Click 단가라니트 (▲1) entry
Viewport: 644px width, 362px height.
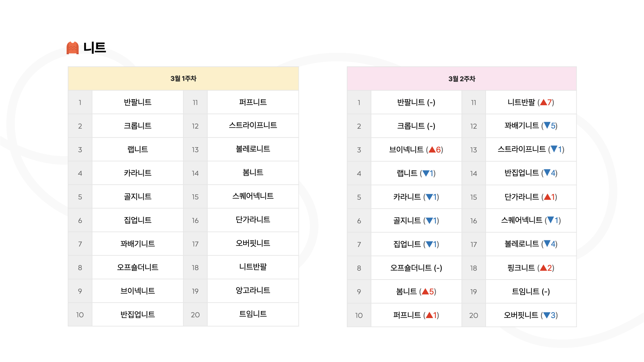coord(531,197)
